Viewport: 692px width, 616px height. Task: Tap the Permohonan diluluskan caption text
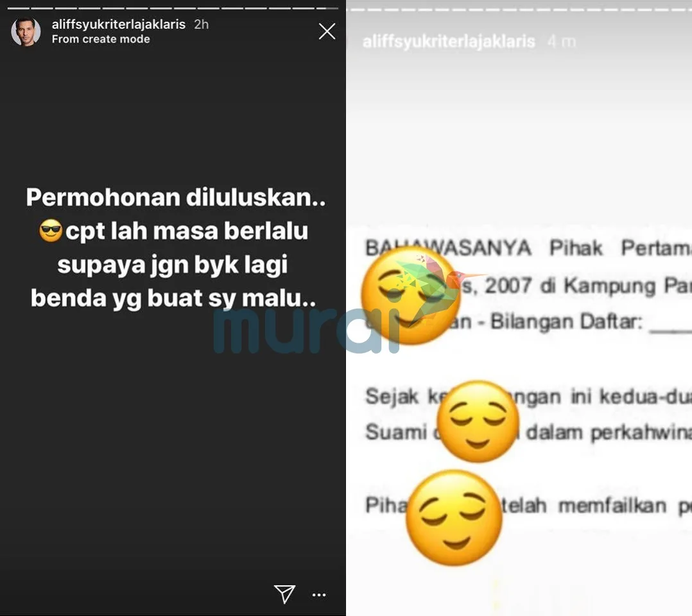pyautogui.click(x=176, y=197)
